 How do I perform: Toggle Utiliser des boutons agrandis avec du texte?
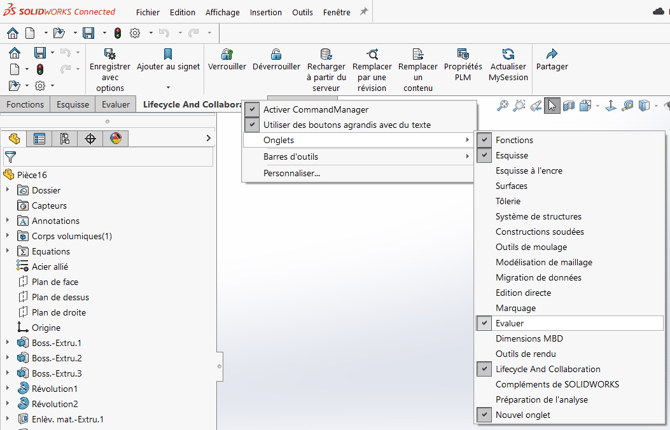[x=252, y=125]
